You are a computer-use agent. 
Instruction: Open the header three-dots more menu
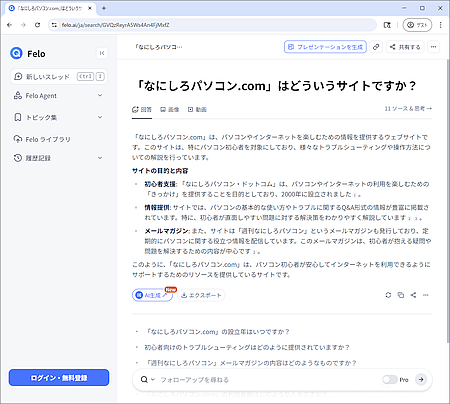point(433,47)
